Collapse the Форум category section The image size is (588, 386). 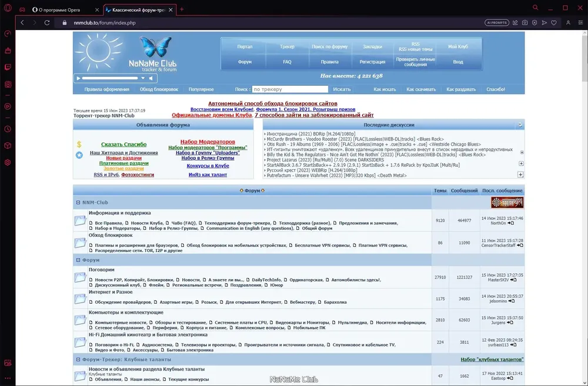pos(78,260)
